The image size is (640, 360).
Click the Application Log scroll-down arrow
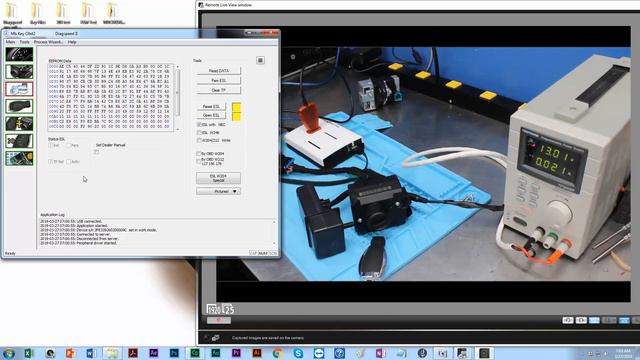(x=274, y=244)
